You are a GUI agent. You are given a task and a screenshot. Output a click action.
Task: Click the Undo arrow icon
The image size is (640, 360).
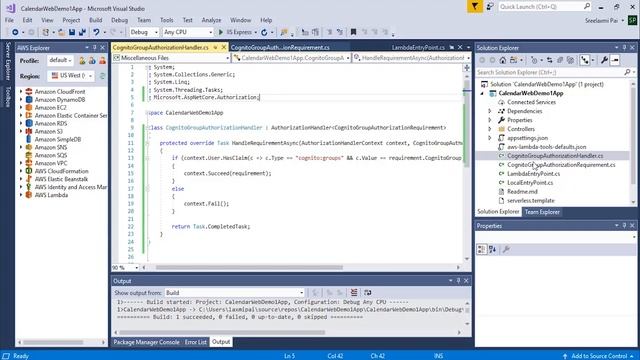pyautogui.click(x=96, y=32)
